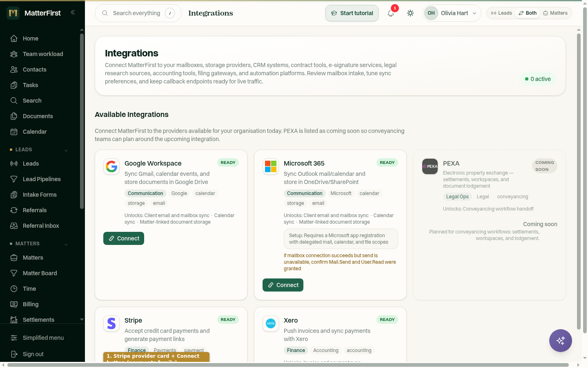The height and width of the screenshot is (368, 588).
Task: Click the Xero logo icon
Action: pos(271,323)
